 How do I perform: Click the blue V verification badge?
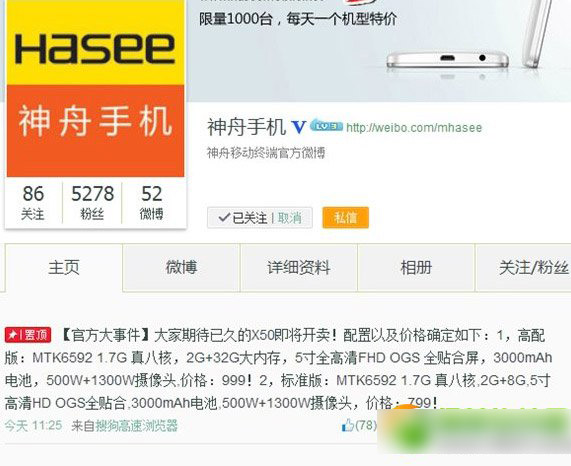[x=299, y=127]
